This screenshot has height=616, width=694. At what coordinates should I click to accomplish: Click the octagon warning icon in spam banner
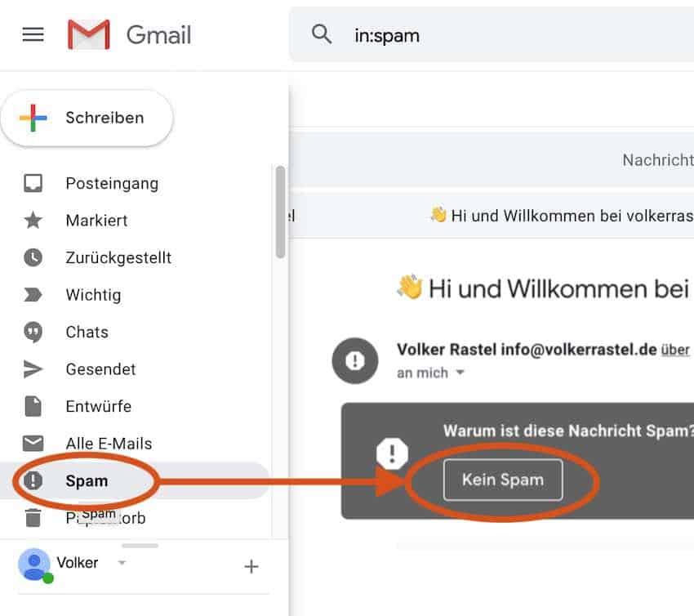[x=392, y=453]
